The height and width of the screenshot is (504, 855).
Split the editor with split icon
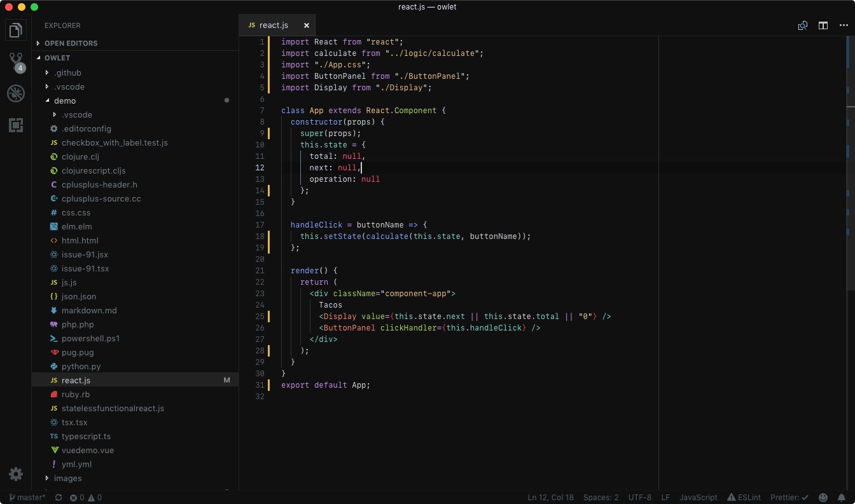[823, 25]
